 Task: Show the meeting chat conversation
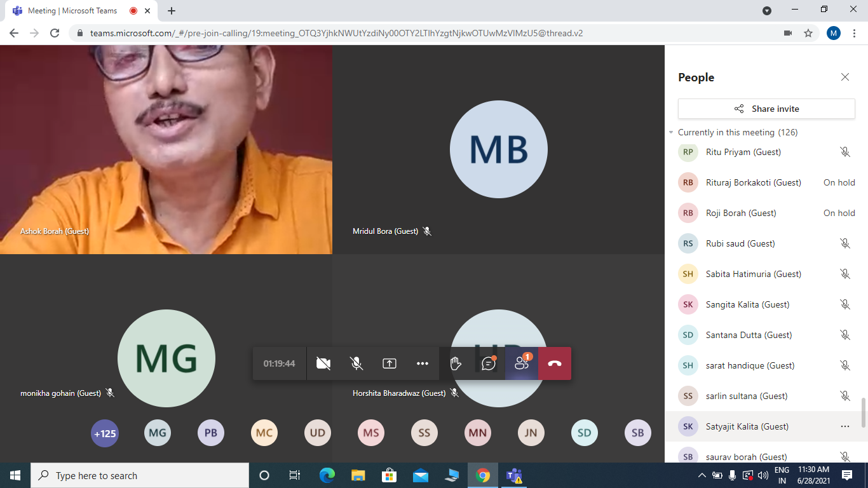[489, 363]
